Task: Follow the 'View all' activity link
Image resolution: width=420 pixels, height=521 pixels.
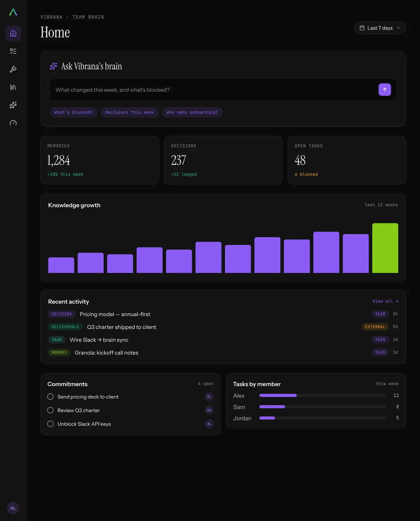Action: tap(385, 301)
